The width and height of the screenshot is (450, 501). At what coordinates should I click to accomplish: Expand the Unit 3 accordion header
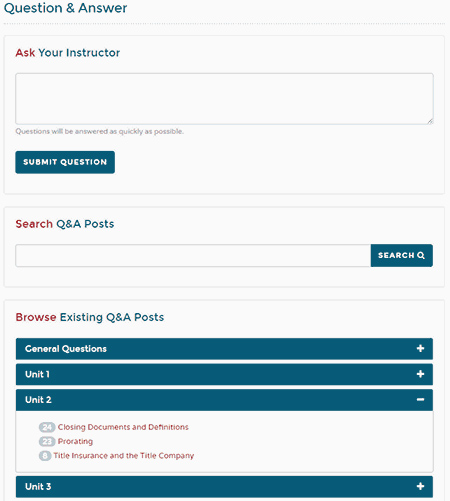[224, 487]
